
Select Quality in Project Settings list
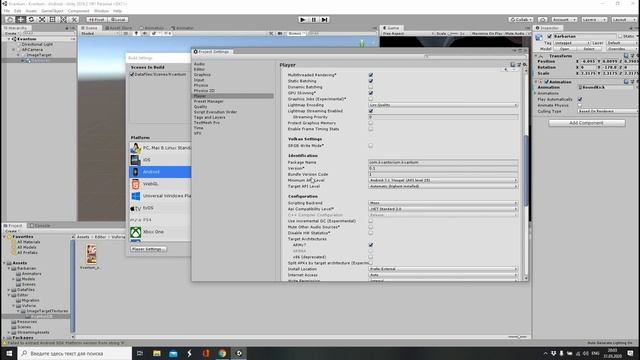point(200,107)
